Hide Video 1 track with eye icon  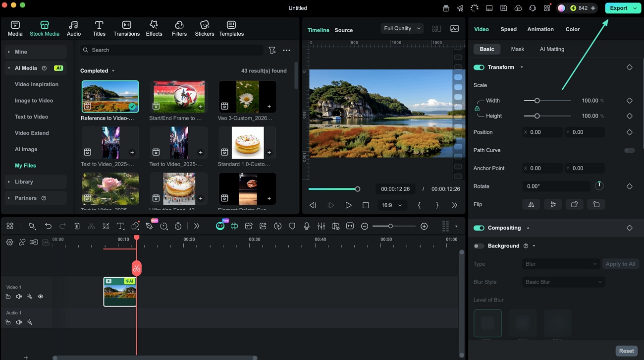tap(41, 297)
